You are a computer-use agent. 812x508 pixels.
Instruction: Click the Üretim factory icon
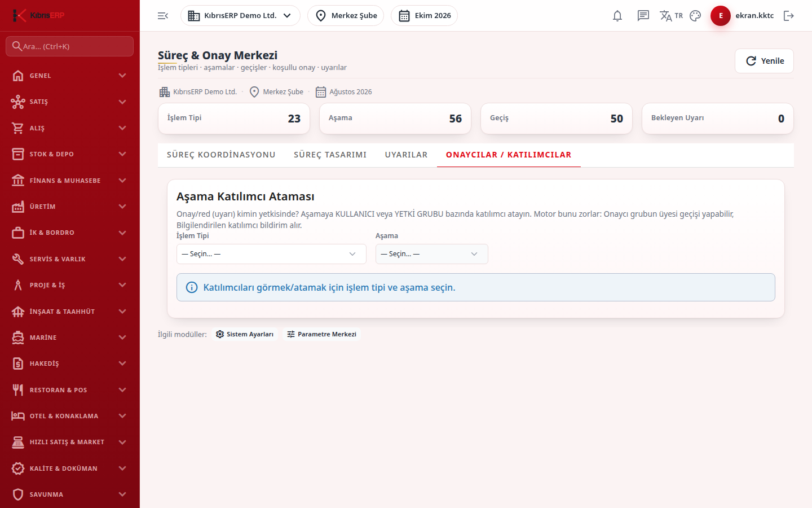(18, 207)
